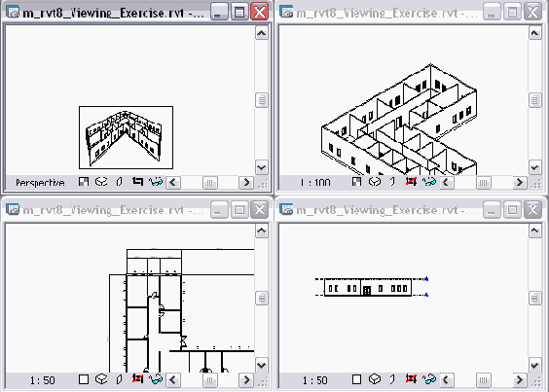Click vertical scroll thumb in elevation window
Screen dimensions: 549x392
(534, 299)
